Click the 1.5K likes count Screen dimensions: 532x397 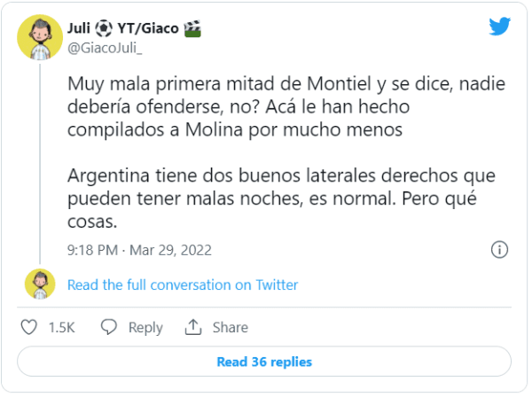[61, 328]
